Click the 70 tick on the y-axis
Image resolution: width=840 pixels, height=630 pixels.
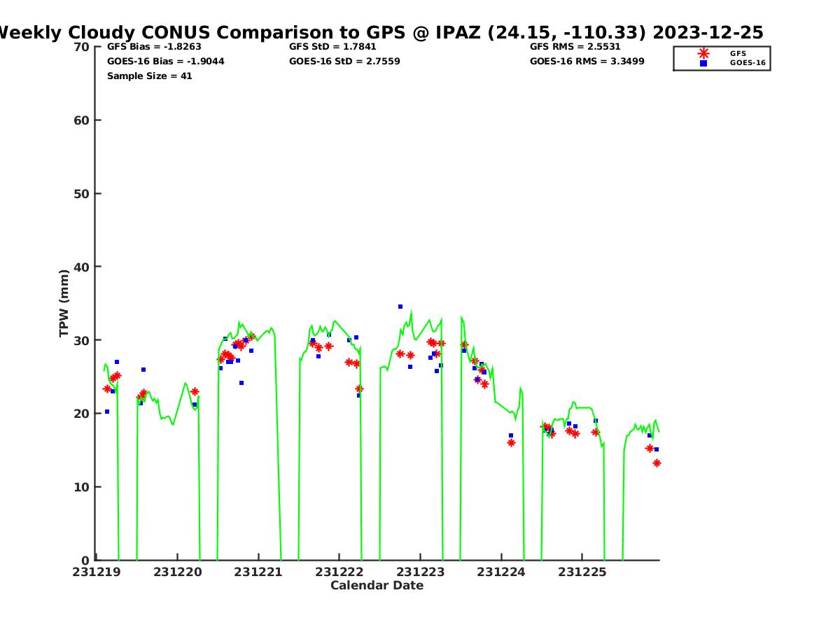pos(81,47)
